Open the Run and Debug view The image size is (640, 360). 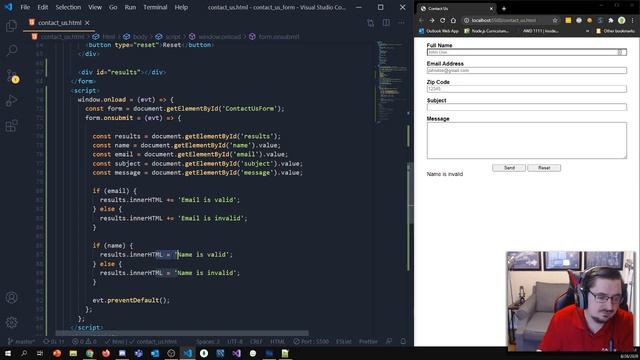pos(11,100)
